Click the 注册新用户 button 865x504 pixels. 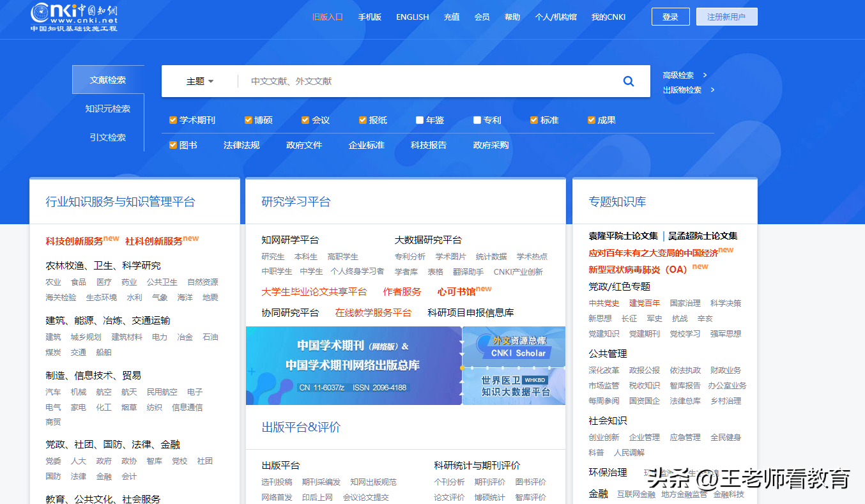point(727,17)
